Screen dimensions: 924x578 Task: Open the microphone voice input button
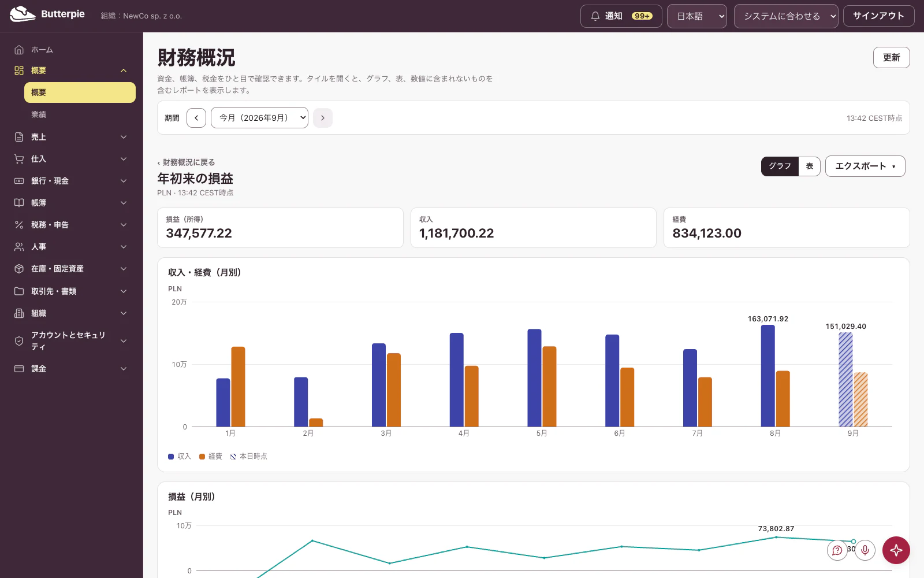click(865, 550)
